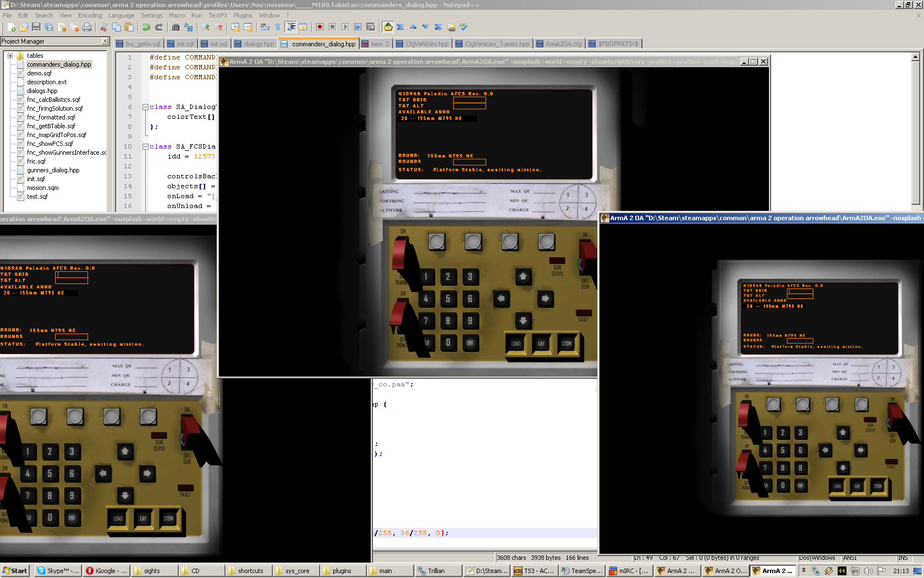Click the Synchronize Vertical Scrolling icon
The height and width of the screenshot is (578, 924).
235,27
